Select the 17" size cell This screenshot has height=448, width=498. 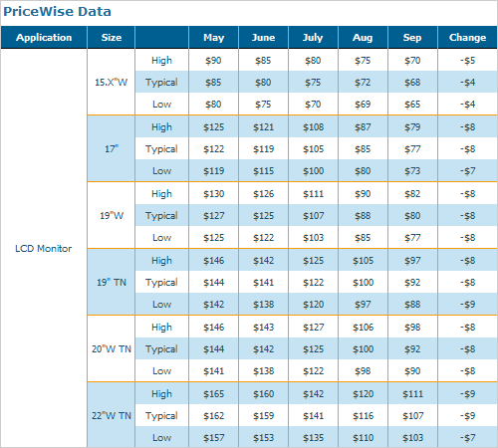pos(112,148)
